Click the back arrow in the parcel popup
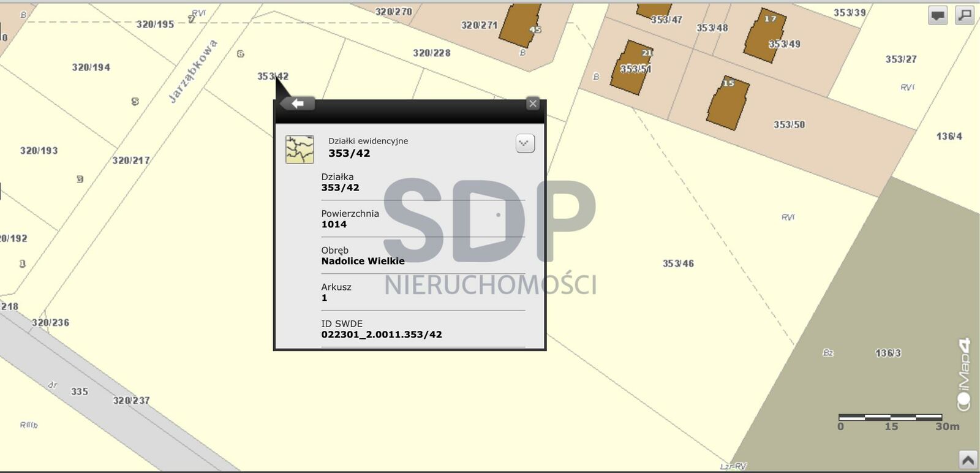The image size is (980, 473). (298, 104)
